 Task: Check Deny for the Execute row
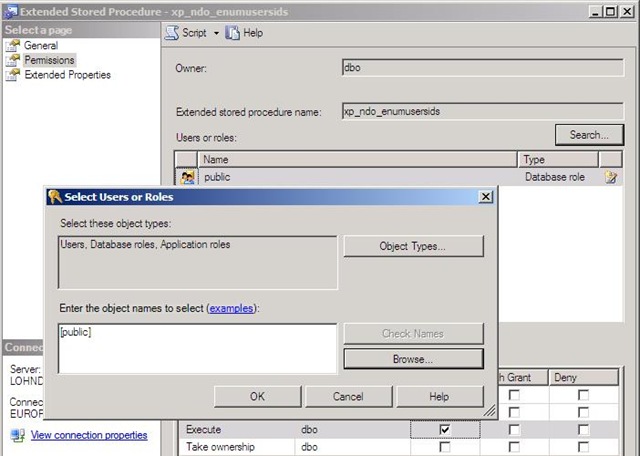pos(584,429)
